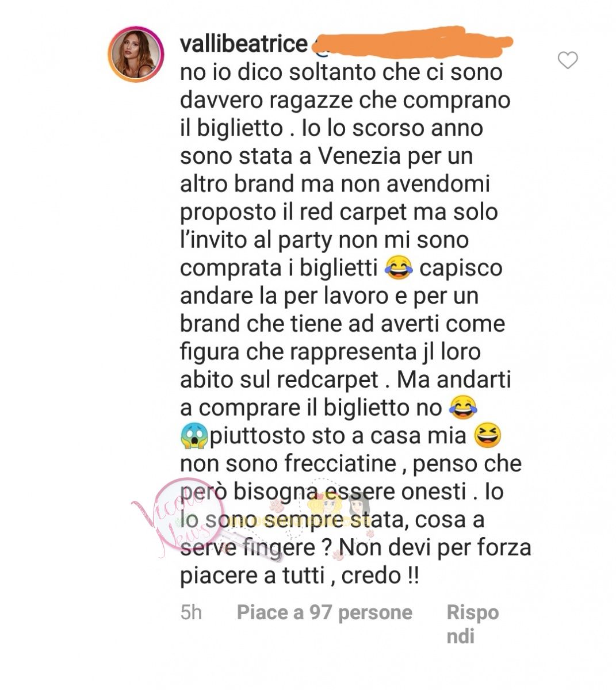
Task: Open vallibeatrice's profile picture
Action: click(136, 54)
